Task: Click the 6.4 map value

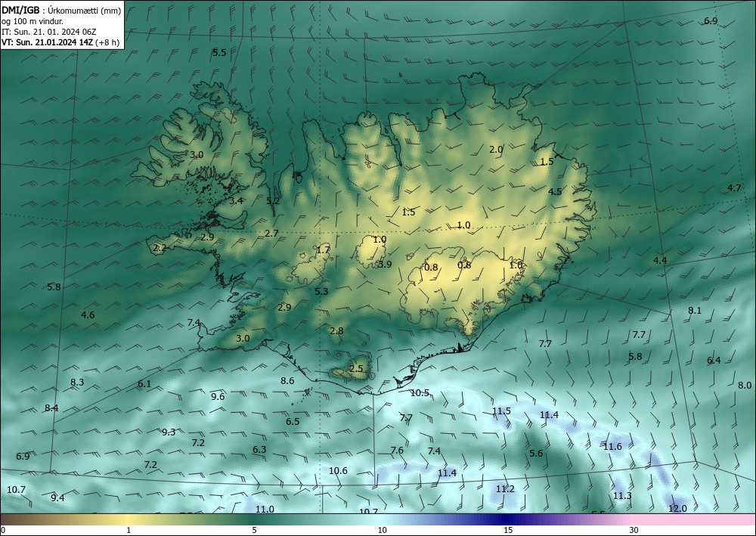Action: pyautogui.click(x=714, y=361)
